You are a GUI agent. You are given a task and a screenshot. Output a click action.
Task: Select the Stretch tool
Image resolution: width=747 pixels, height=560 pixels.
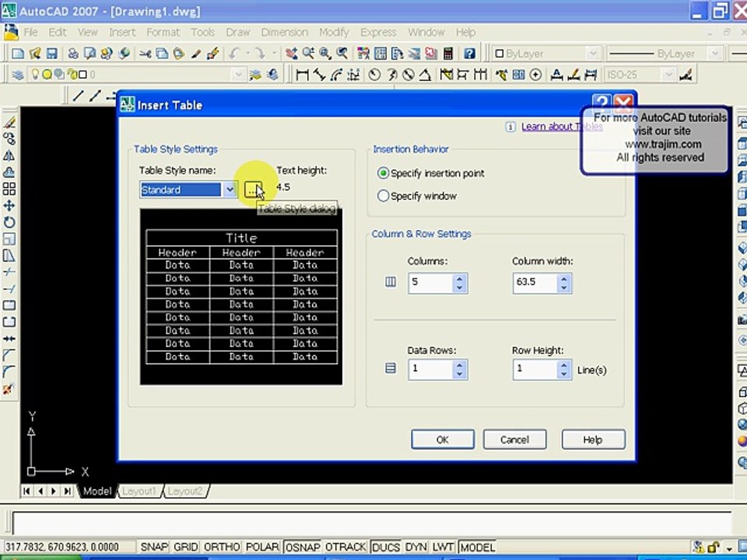pos(9,256)
